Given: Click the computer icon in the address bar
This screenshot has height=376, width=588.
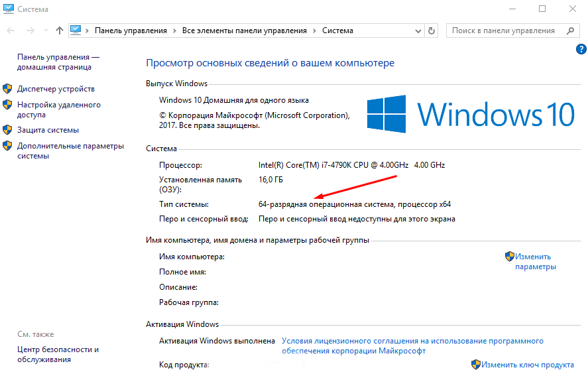Looking at the screenshot, I should click(x=76, y=31).
